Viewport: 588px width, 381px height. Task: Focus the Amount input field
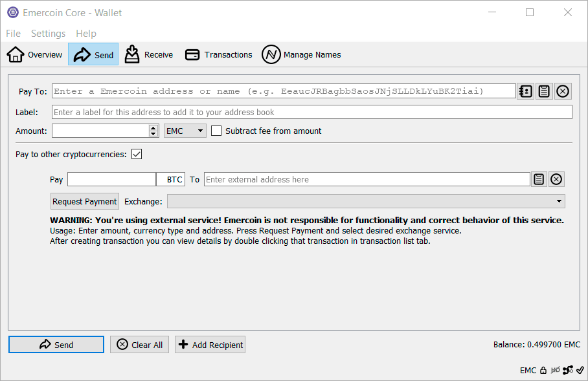tap(100, 131)
